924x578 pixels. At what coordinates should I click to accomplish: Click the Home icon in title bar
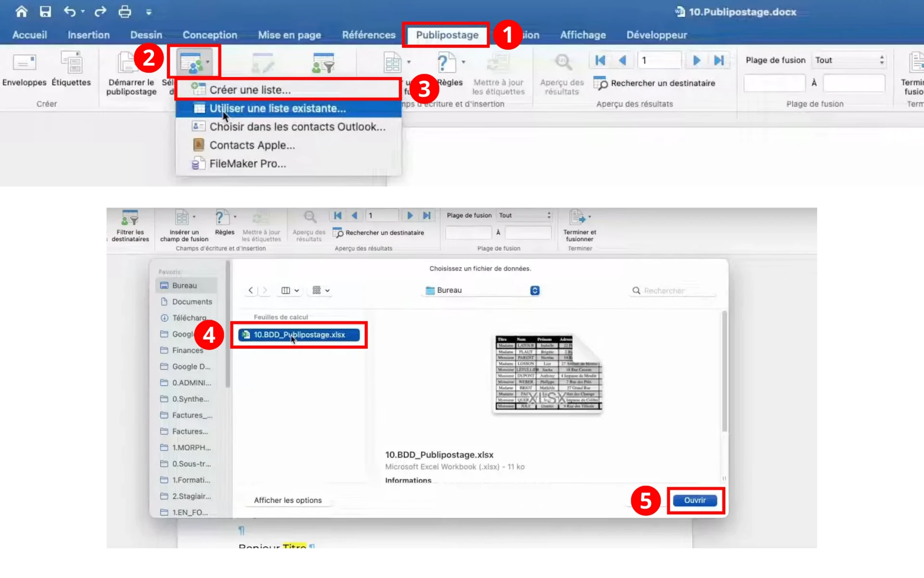pos(21,12)
